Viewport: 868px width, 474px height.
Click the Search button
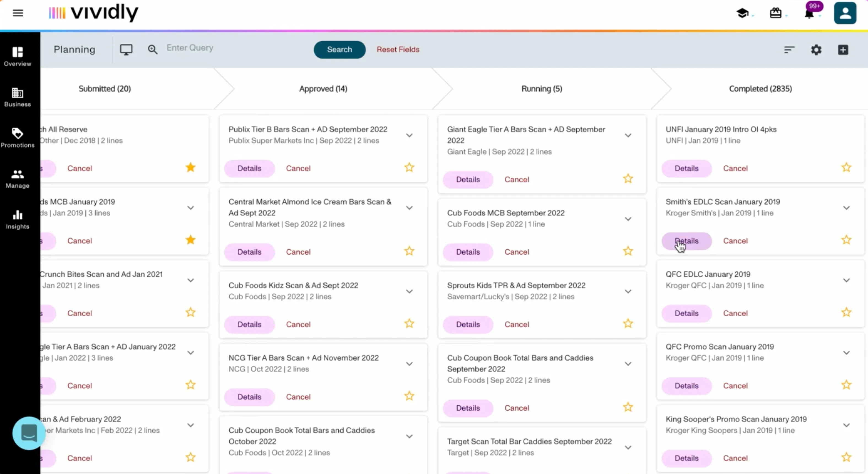339,50
